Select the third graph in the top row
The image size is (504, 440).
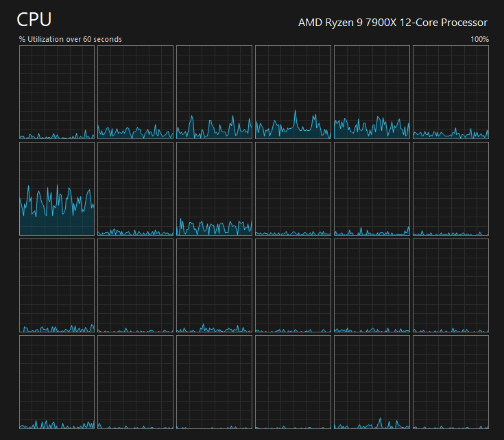tap(214, 92)
